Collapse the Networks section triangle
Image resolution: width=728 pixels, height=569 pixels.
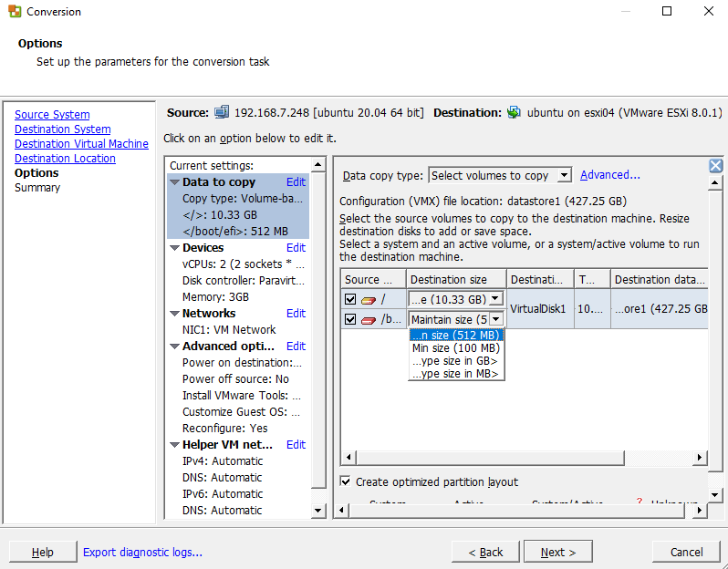(x=174, y=314)
